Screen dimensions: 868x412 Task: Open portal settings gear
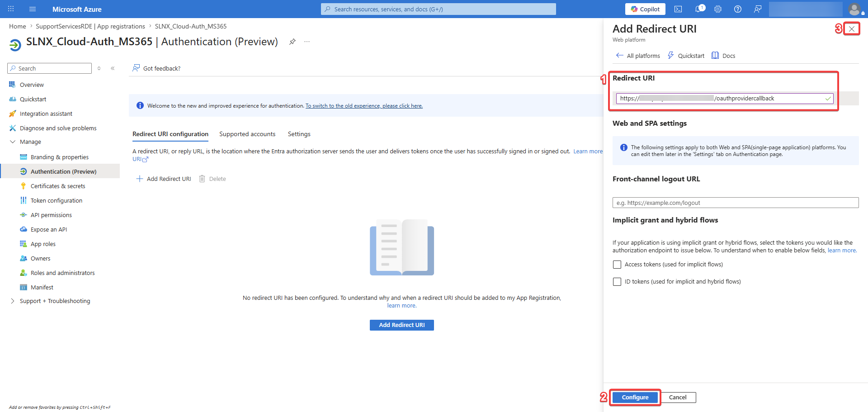718,9
